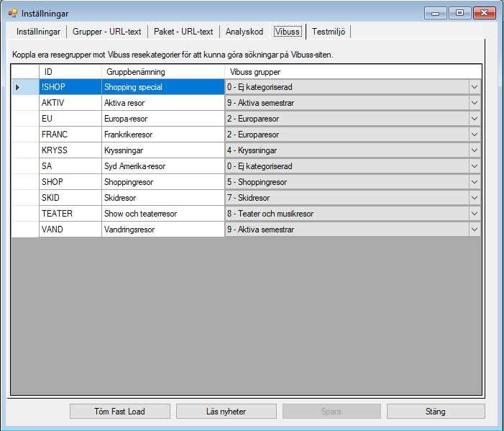Select the TEATER ID cell
The image size is (504, 431).
pyautogui.click(x=70, y=213)
